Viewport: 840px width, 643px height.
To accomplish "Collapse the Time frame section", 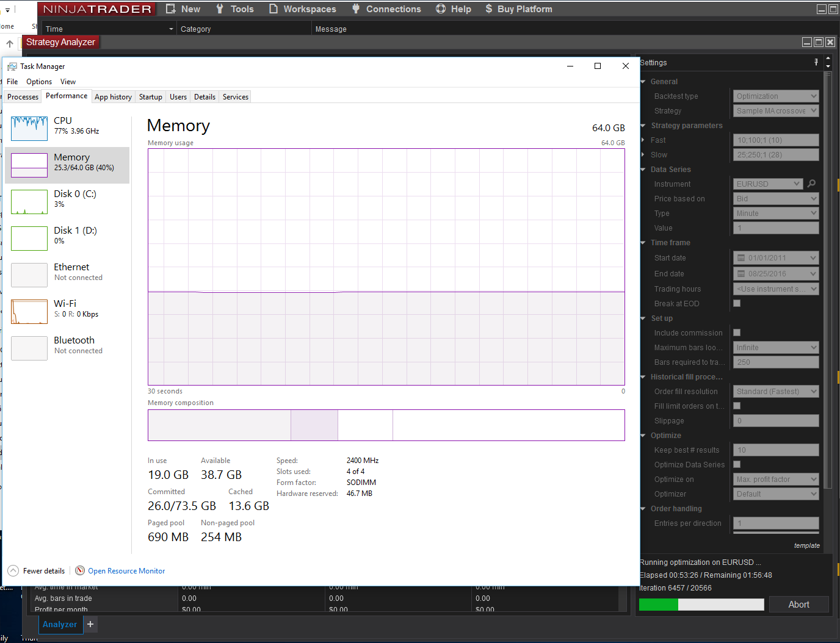I will [x=643, y=243].
